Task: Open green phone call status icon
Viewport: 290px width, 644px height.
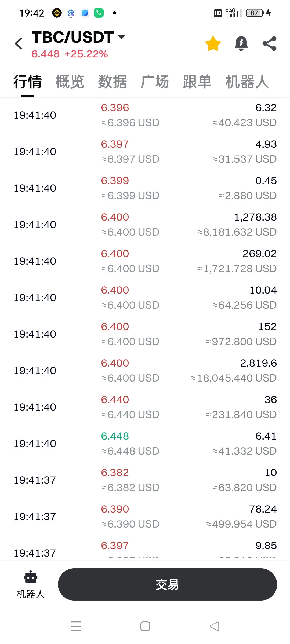Action: tap(99, 13)
